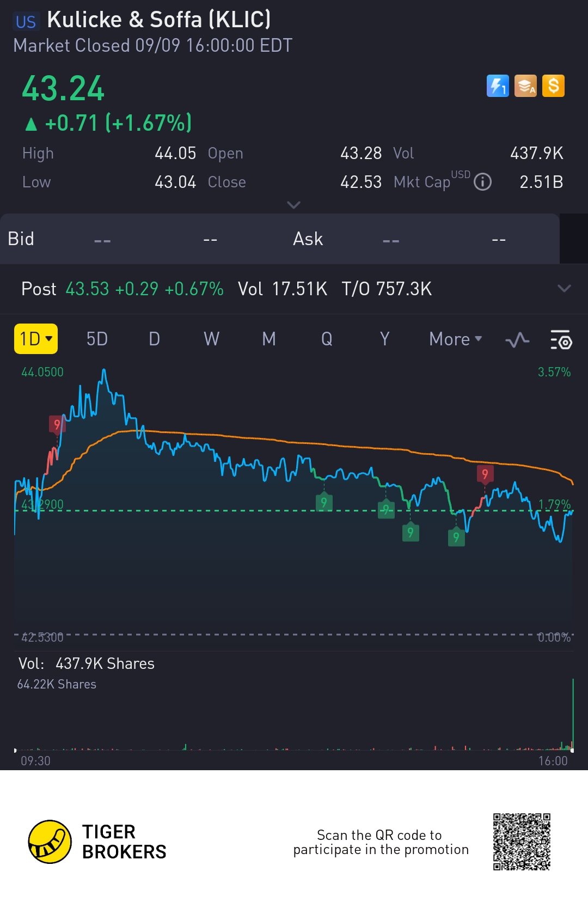The height and width of the screenshot is (914, 588).
Task: Select the Y yearly chart tab
Action: (384, 339)
